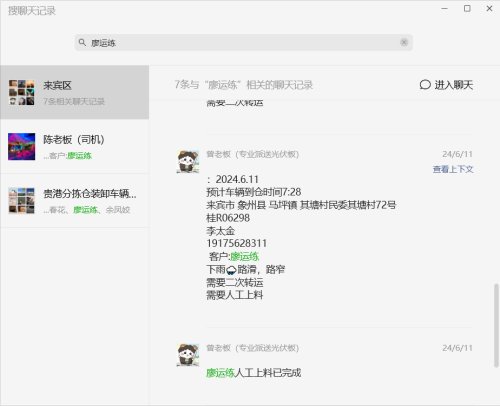Click the chat bubble icon beside 进入聊天

click(425, 85)
